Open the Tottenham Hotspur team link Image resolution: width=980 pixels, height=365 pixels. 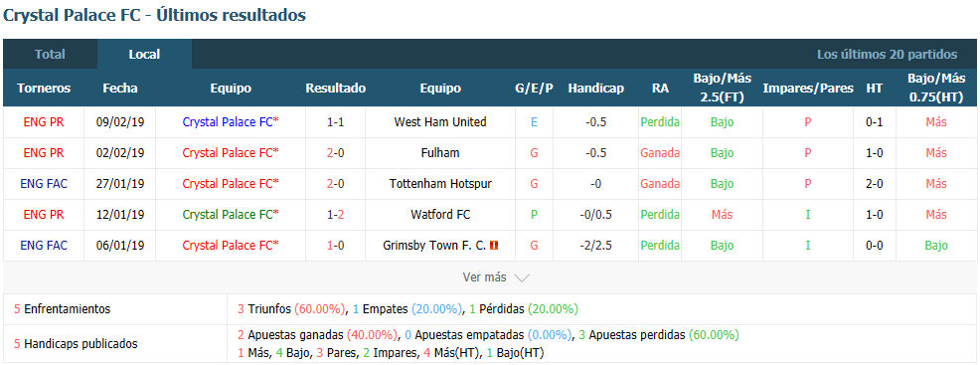(440, 184)
